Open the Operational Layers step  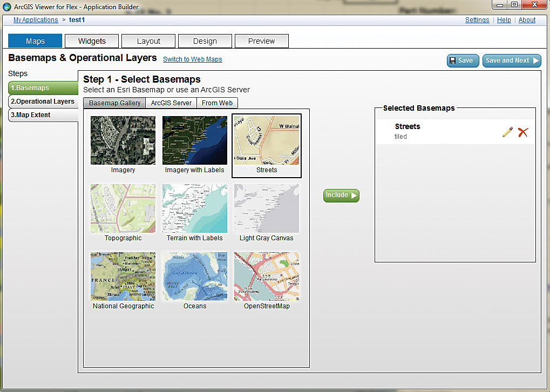click(x=43, y=102)
